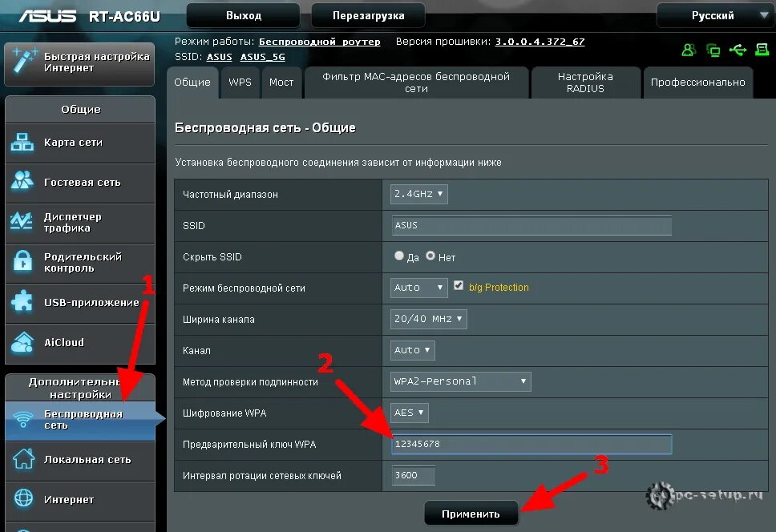This screenshot has width=776, height=532.
Task: Open AiCloud menu item
Action: click(80, 343)
